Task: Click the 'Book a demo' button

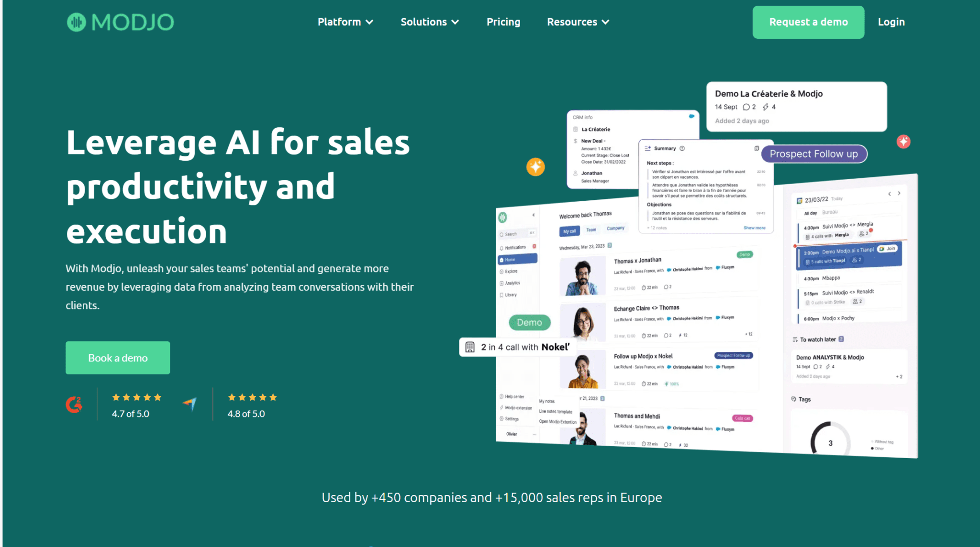Action: [x=118, y=357]
